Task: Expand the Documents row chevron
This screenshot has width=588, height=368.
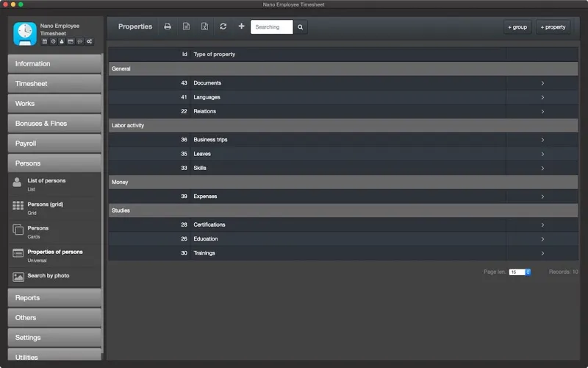Action: (x=542, y=83)
